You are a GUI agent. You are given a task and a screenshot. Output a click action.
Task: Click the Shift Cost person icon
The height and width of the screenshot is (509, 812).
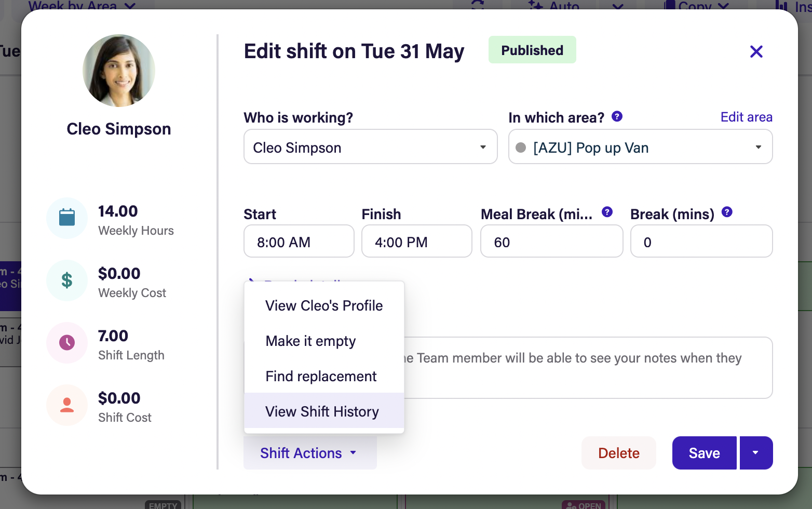pyautogui.click(x=67, y=405)
